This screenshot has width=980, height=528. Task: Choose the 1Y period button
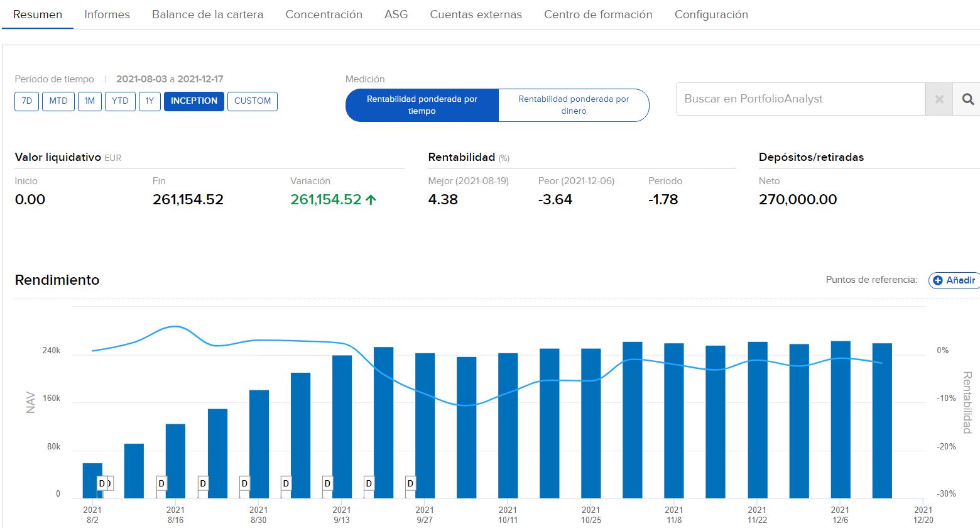(150, 101)
